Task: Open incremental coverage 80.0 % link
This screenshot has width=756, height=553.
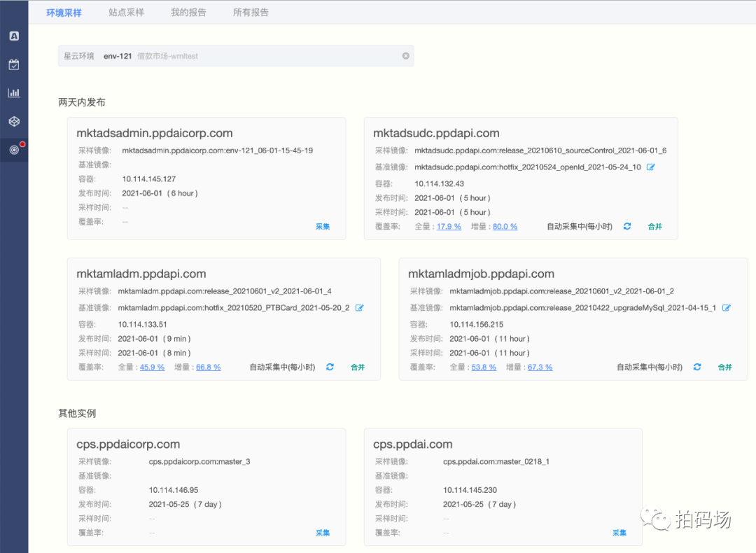Action: coord(505,227)
